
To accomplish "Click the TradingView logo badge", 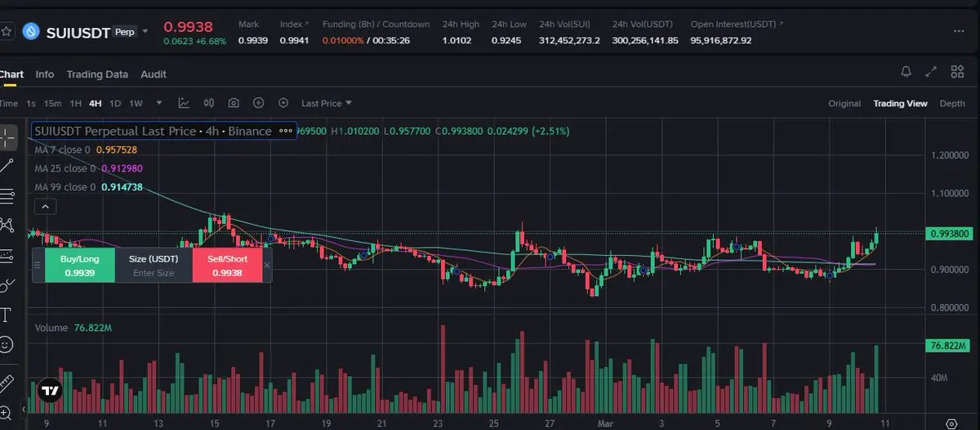I will tap(51, 391).
